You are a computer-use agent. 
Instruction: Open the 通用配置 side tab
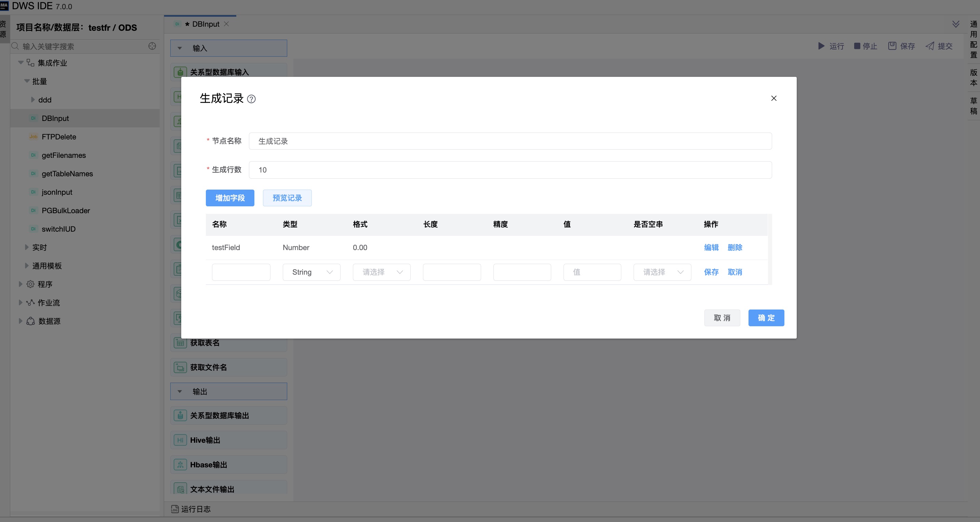[x=973, y=40]
